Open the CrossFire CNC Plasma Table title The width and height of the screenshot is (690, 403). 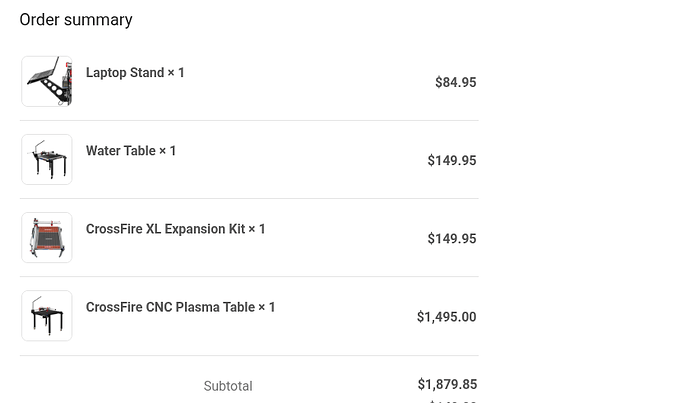coord(170,307)
